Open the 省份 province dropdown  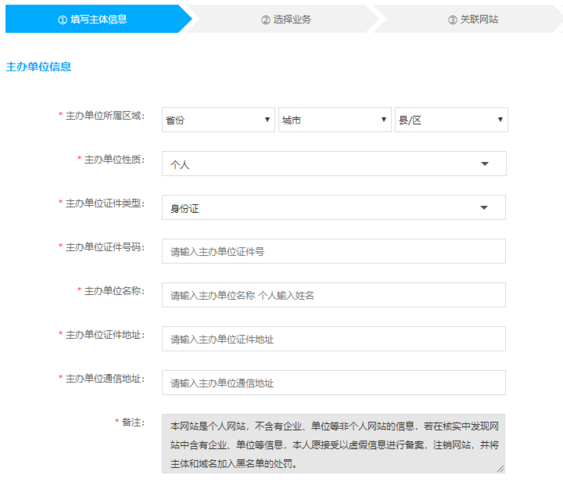coord(218,120)
